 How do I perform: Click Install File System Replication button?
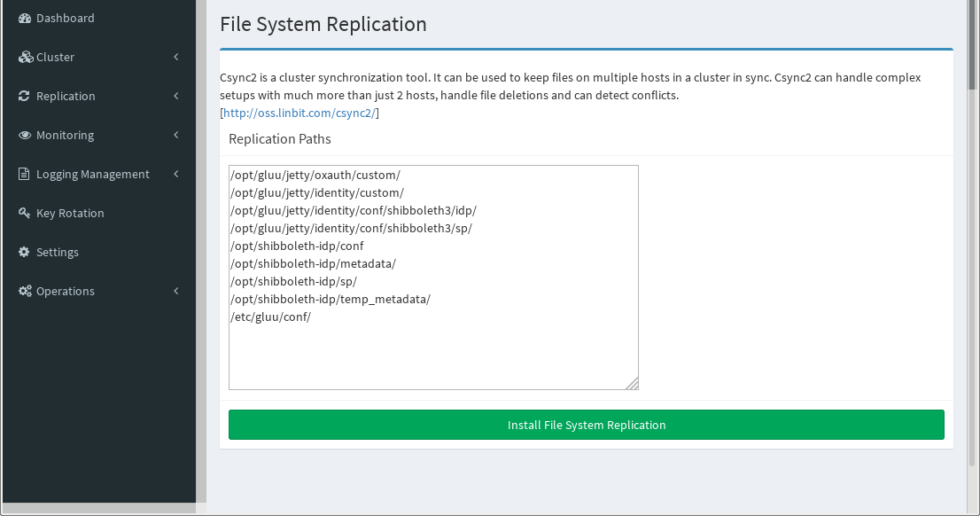click(x=587, y=425)
